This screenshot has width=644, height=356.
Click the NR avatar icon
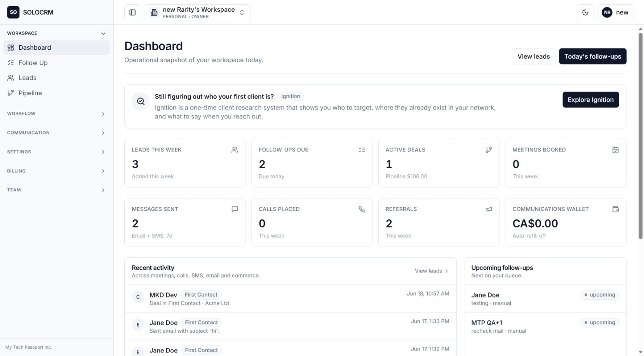[607, 12]
